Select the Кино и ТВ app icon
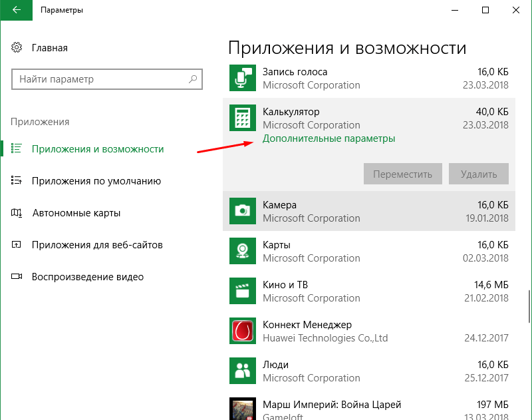This screenshot has width=532, height=420. pyautogui.click(x=243, y=291)
